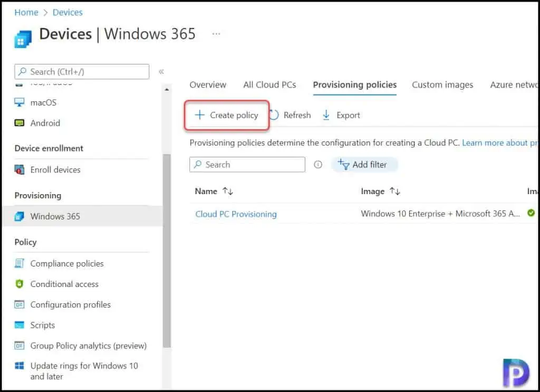Click the green status check on policy row
Viewport: 540px width, 392px height.
tap(531, 213)
